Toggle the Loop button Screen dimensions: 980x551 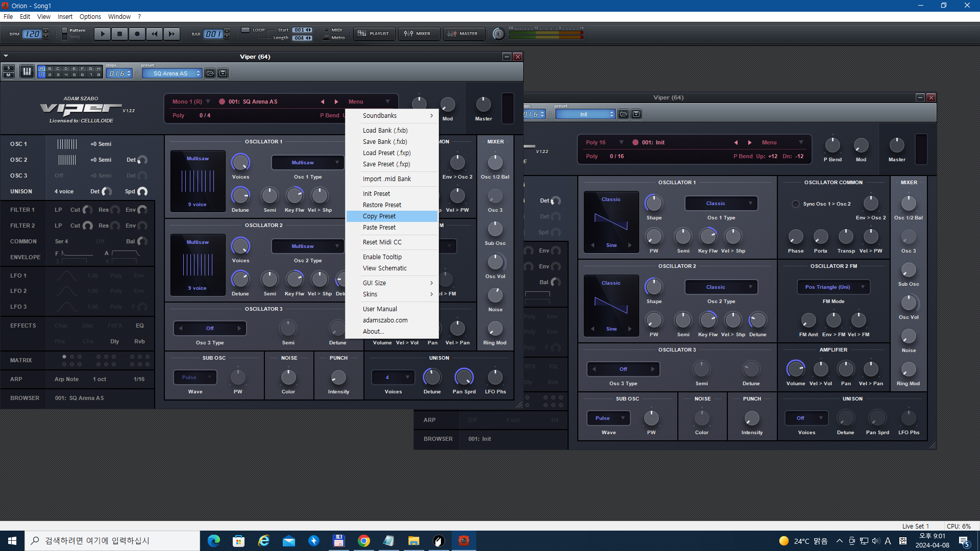pos(246,30)
